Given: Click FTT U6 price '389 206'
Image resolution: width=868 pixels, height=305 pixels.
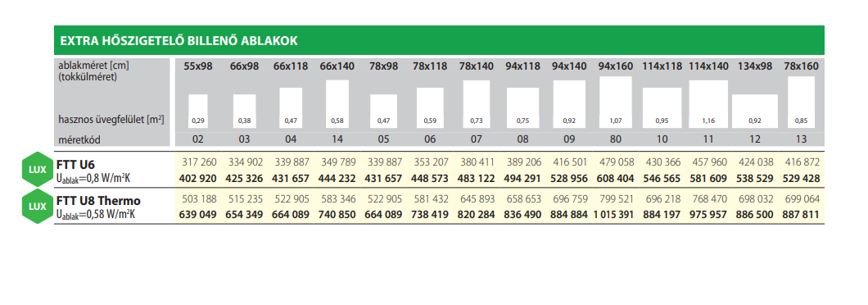Looking at the screenshot, I should [524, 162].
